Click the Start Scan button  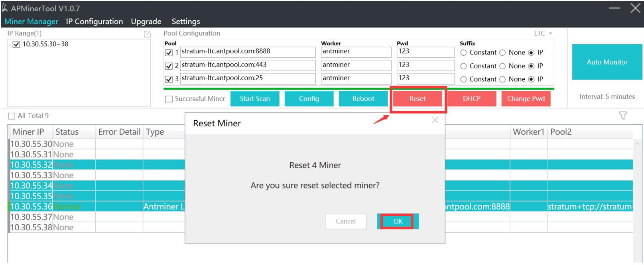pyautogui.click(x=255, y=99)
